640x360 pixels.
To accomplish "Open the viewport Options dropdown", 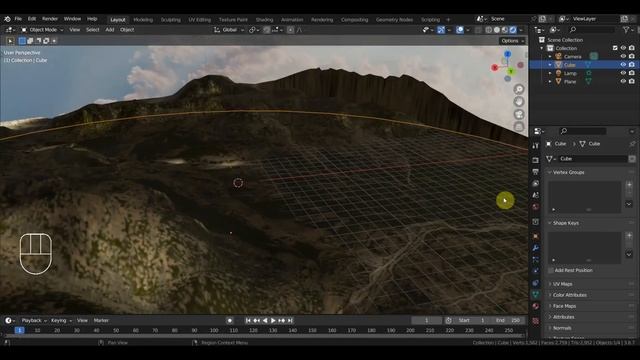I will [512, 41].
